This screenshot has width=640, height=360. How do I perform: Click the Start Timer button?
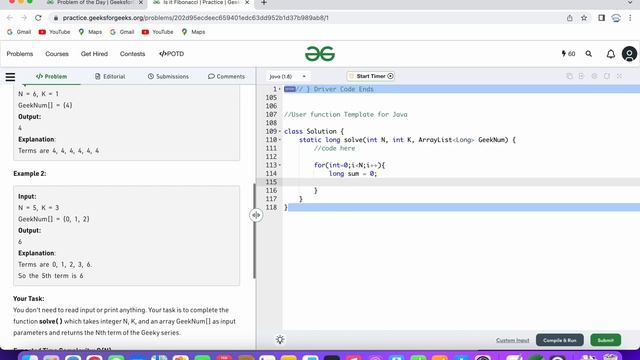(x=371, y=76)
